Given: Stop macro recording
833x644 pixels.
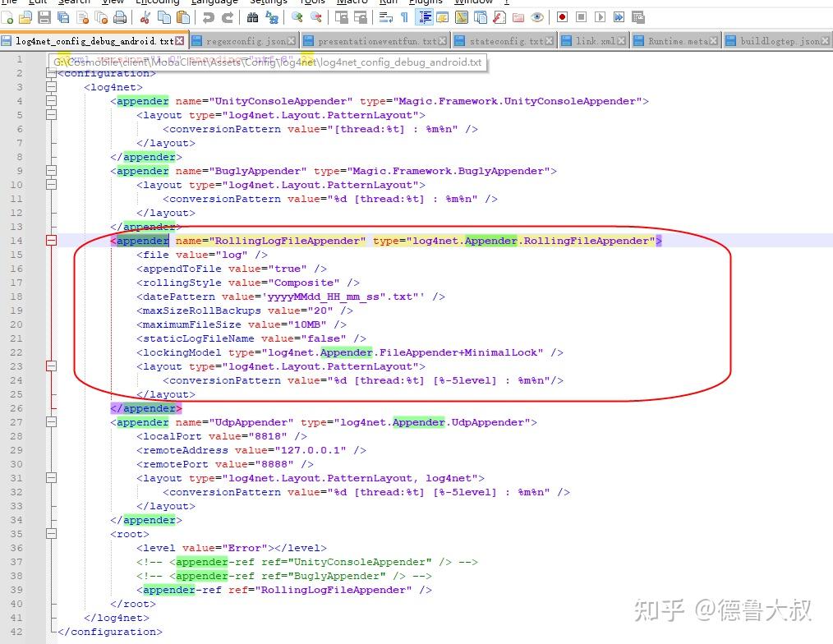Looking at the screenshot, I should (581, 17).
